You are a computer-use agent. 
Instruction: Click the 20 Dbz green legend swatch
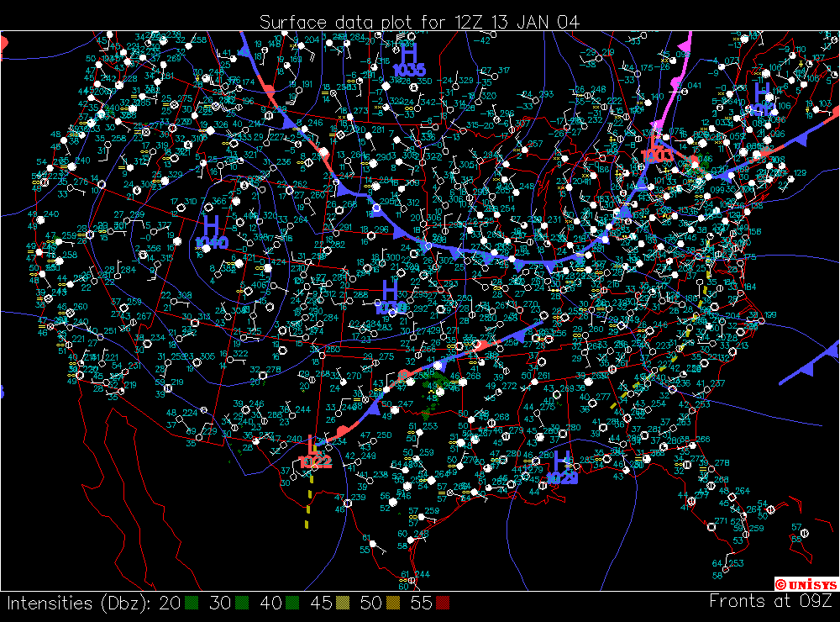(192, 604)
